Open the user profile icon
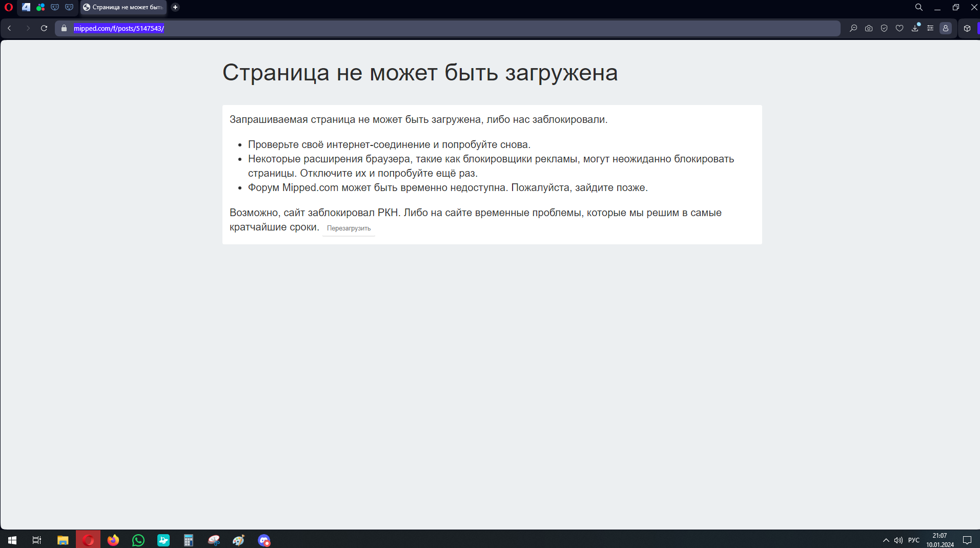This screenshot has width=980, height=548. 946,28
